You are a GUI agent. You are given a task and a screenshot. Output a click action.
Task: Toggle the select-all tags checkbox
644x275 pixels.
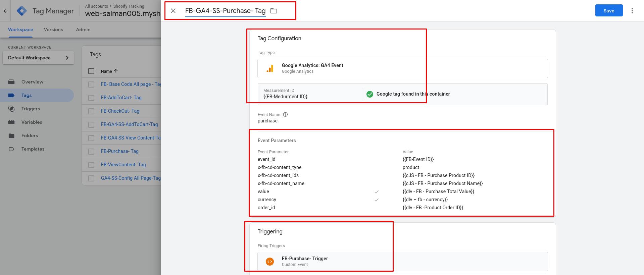[91, 71]
